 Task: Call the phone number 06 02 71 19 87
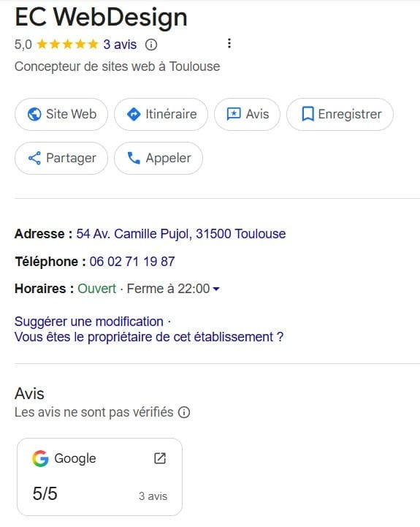[132, 262]
